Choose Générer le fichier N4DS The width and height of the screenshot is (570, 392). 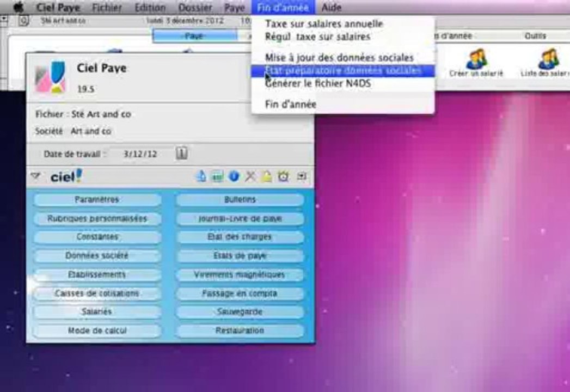[x=342, y=83]
